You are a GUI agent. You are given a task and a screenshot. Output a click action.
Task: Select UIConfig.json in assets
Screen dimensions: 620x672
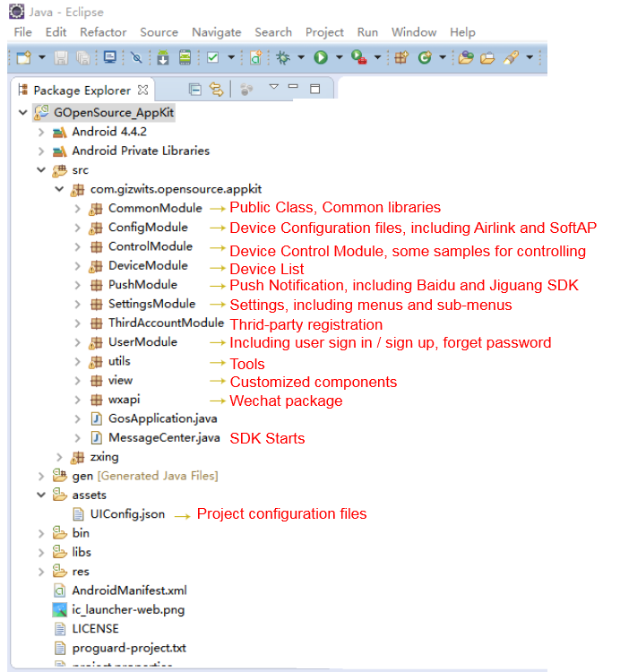127,514
